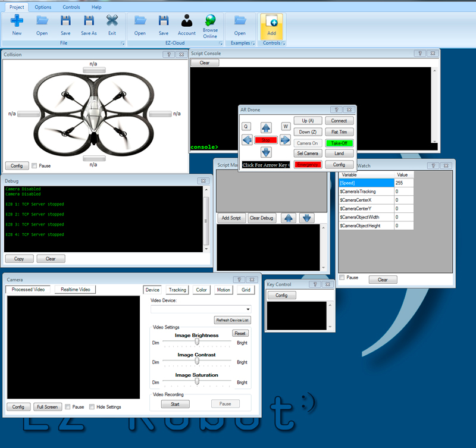Switch to Motion tab in Camera

point(224,290)
